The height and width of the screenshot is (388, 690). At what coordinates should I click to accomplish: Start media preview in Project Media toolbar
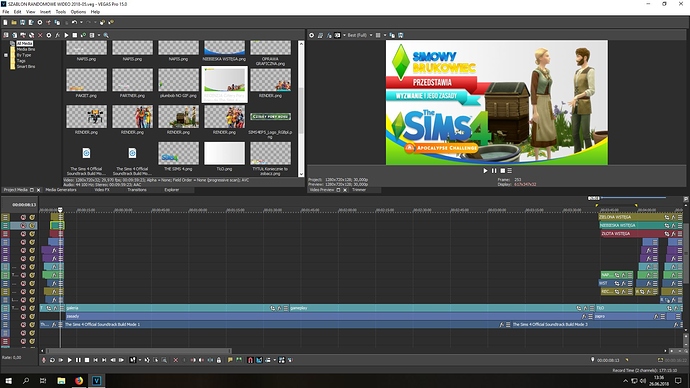[66, 35]
